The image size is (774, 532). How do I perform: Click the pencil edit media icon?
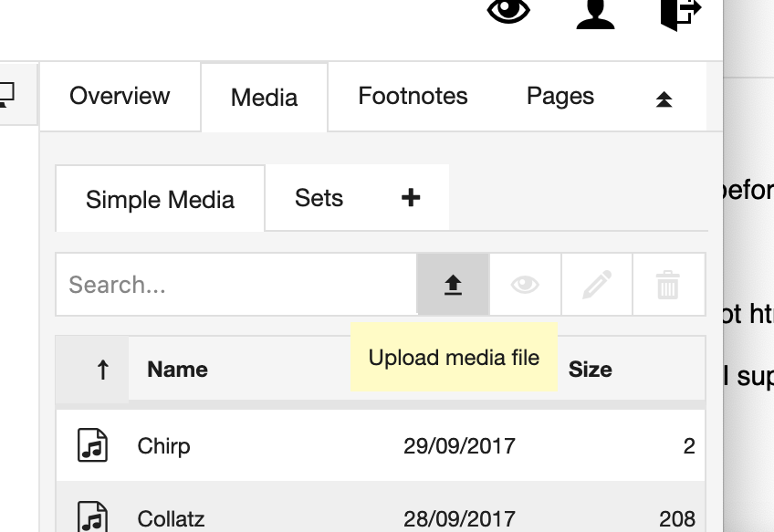pos(596,285)
